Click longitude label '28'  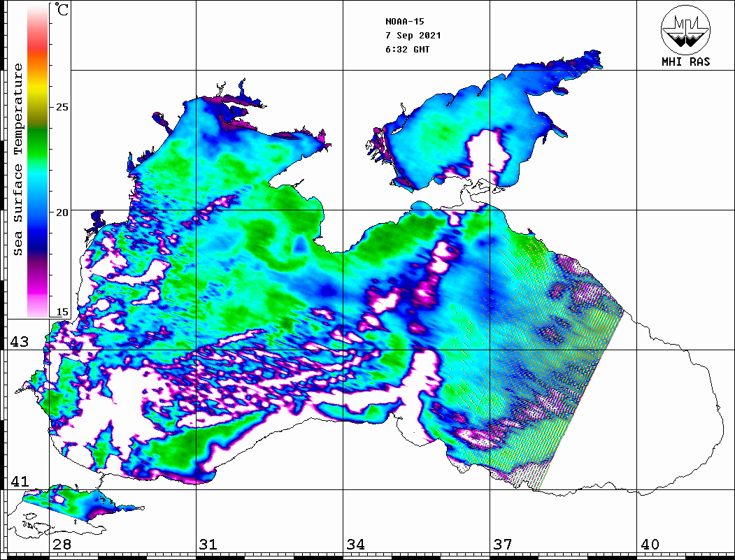pyautogui.click(x=62, y=545)
